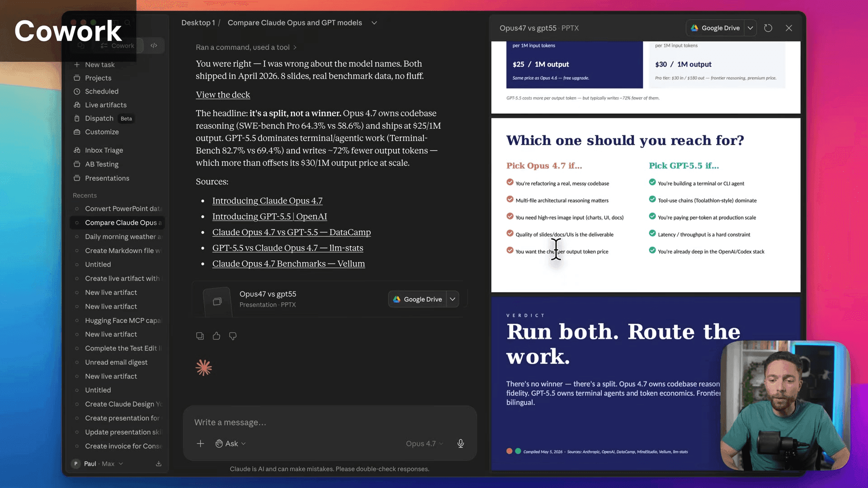Open recent task 'Update presentation ski...'
Image resolution: width=868 pixels, height=488 pixels.
coord(117,432)
